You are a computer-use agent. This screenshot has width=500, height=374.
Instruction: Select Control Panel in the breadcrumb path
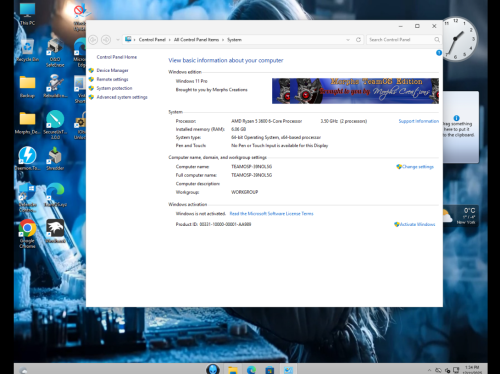coord(152,40)
